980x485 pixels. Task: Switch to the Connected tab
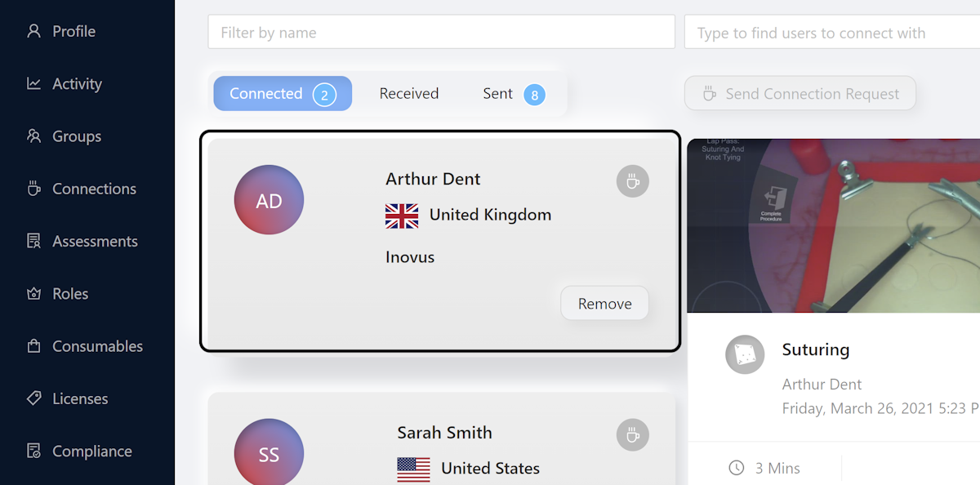283,94
